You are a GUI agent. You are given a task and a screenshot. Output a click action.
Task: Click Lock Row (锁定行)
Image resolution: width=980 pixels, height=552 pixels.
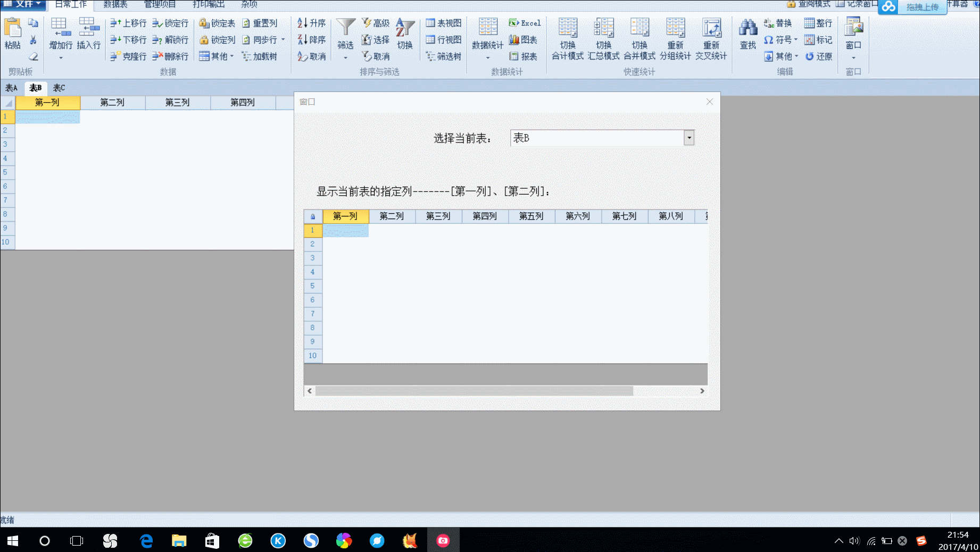pyautogui.click(x=170, y=23)
